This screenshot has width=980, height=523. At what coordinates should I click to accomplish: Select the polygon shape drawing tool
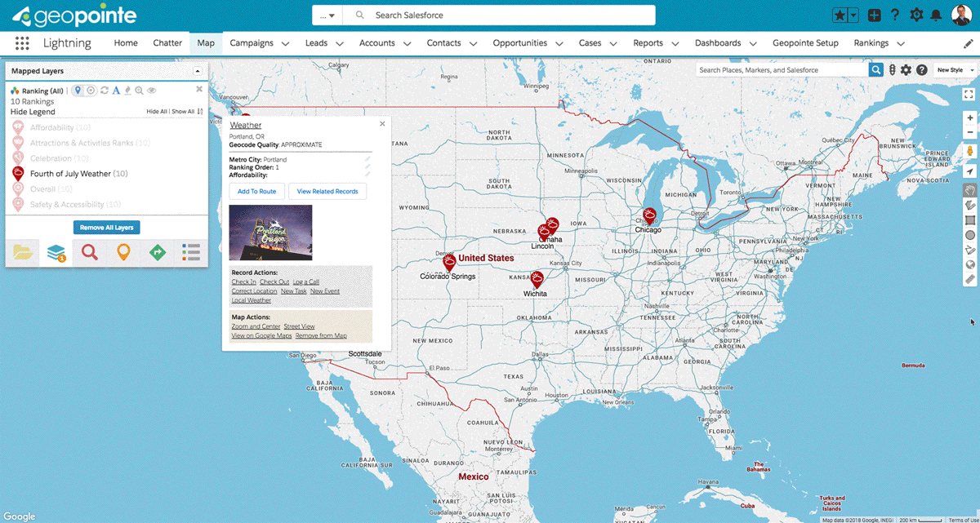coord(969,205)
